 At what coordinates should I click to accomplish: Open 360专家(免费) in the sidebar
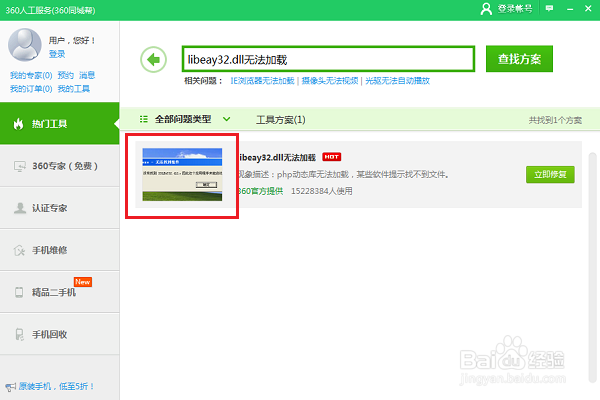click(x=60, y=166)
